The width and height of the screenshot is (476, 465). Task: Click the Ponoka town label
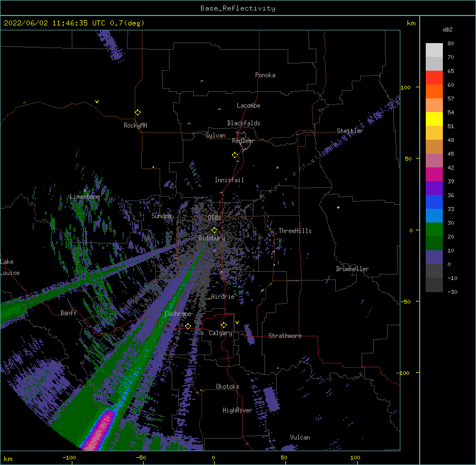pos(265,75)
